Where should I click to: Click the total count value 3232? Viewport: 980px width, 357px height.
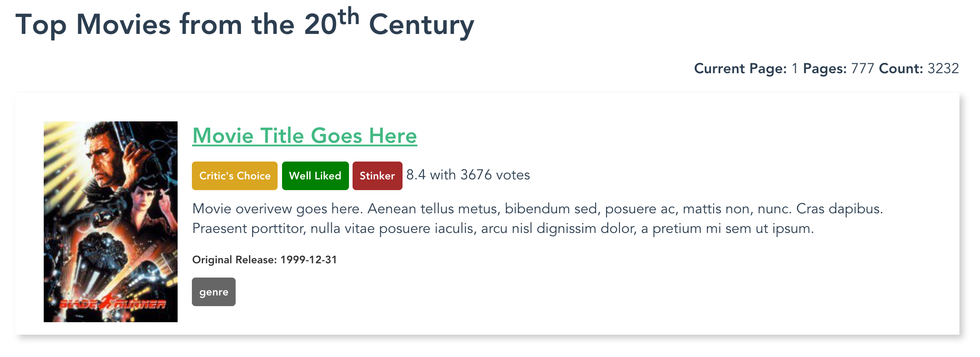(943, 69)
